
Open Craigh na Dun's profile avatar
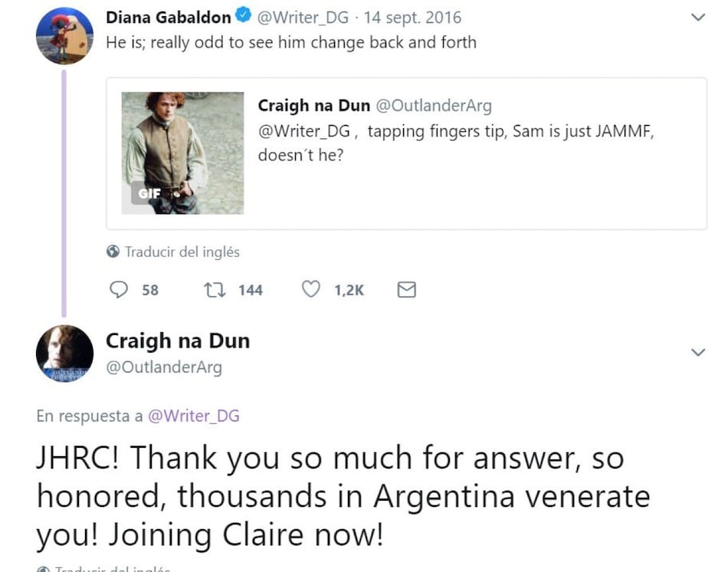click(64, 353)
